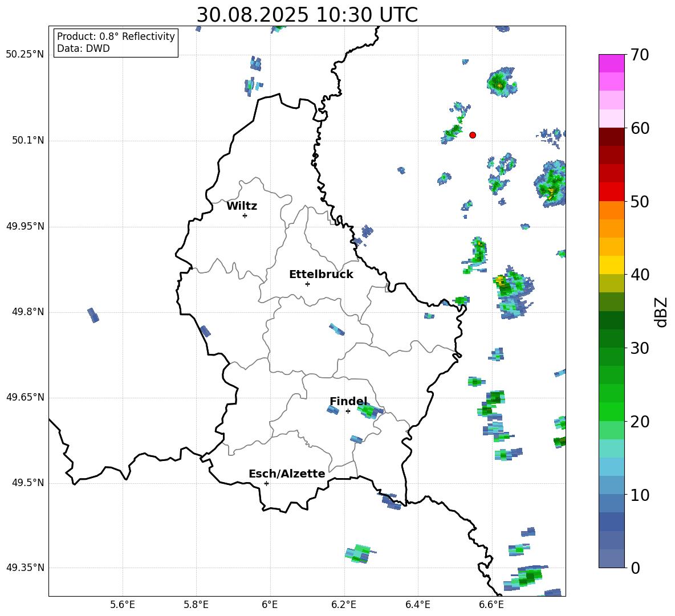Click the yellow colorbar segment above 40
The width and height of the screenshot is (675, 616).
(x=612, y=266)
